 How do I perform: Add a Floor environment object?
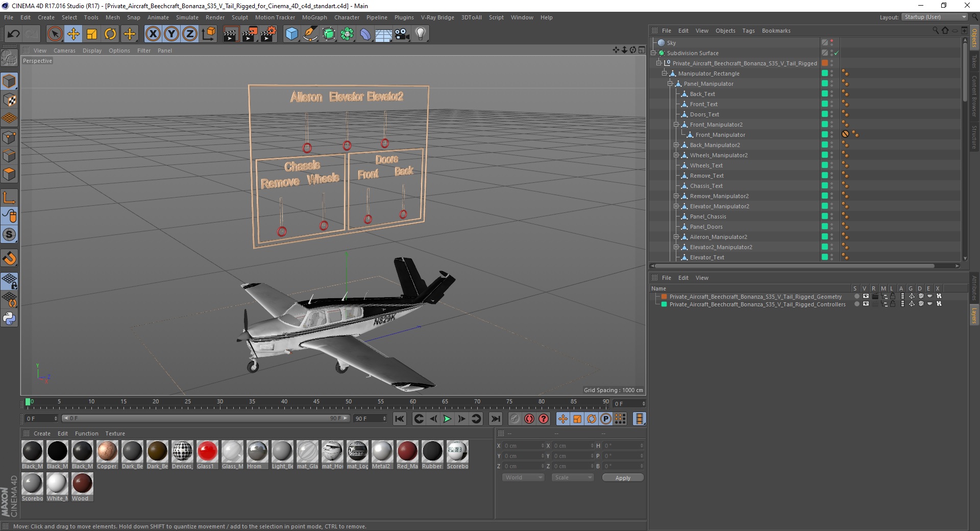[384, 34]
